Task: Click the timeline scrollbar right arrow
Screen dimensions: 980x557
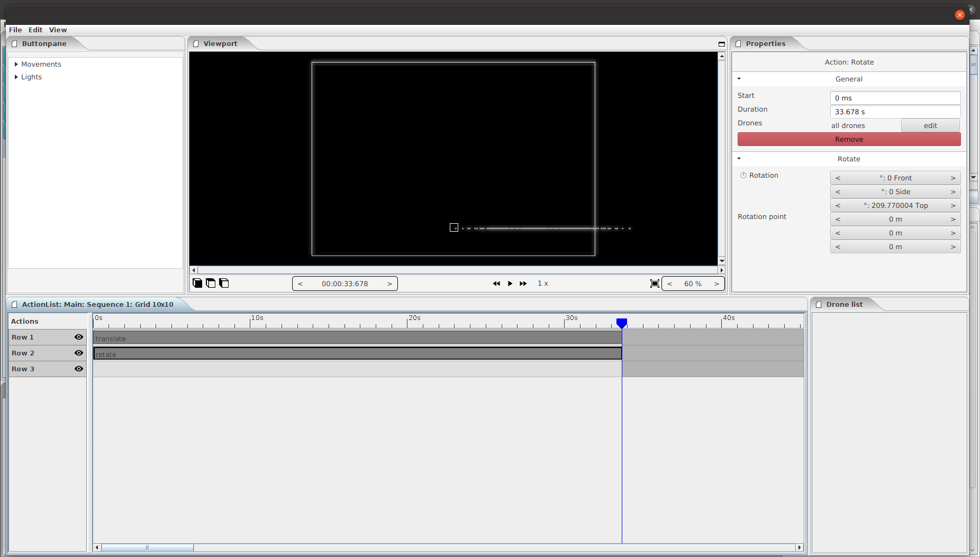Action: 800,547
